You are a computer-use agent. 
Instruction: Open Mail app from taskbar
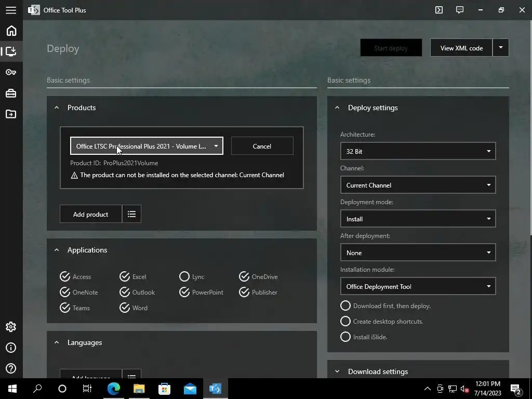click(190, 389)
